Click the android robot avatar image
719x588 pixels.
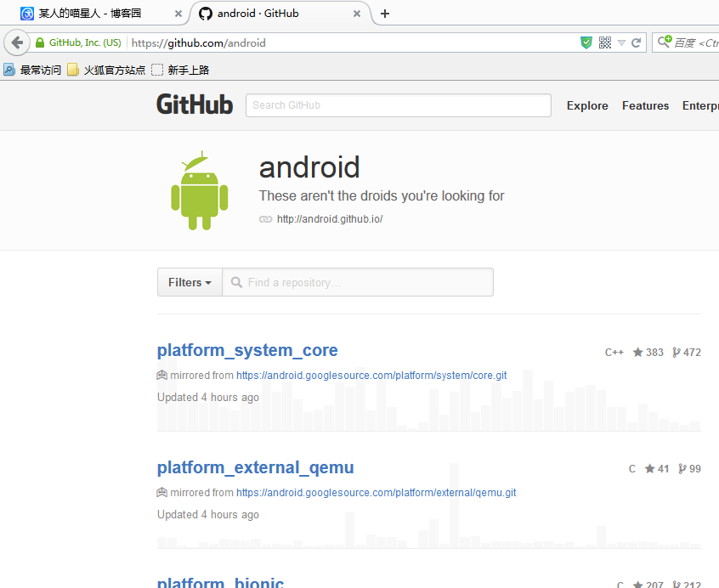(x=200, y=190)
